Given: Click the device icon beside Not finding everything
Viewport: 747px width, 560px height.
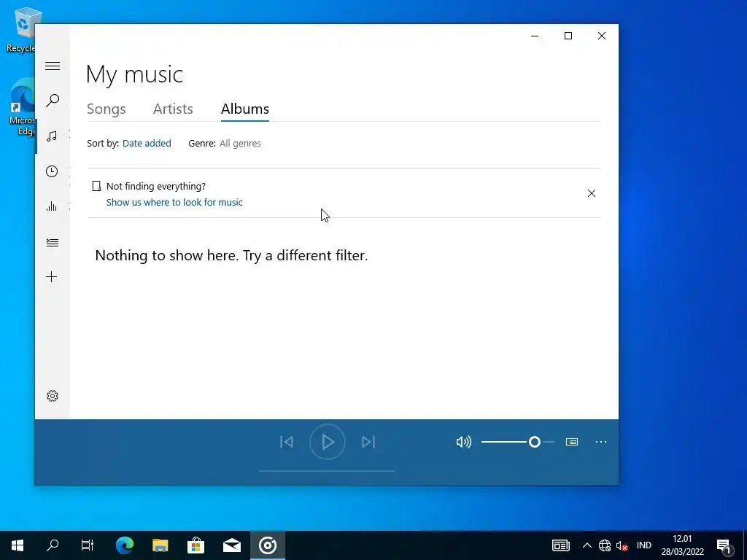Looking at the screenshot, I should tap(96, 186).
